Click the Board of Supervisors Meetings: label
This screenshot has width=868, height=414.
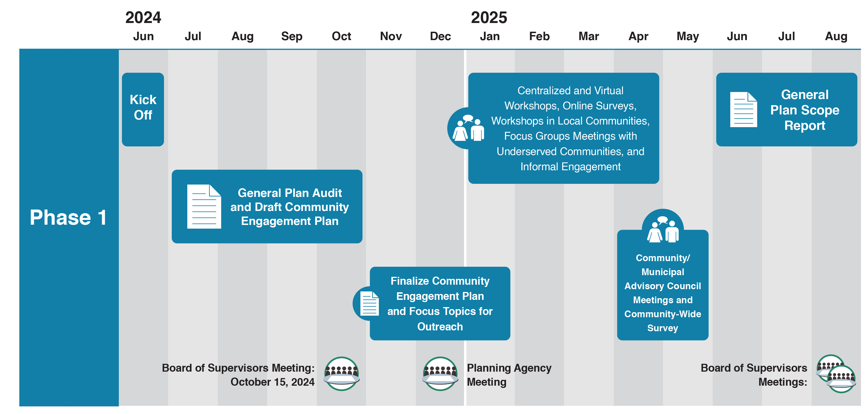click(x=754, y=375)
